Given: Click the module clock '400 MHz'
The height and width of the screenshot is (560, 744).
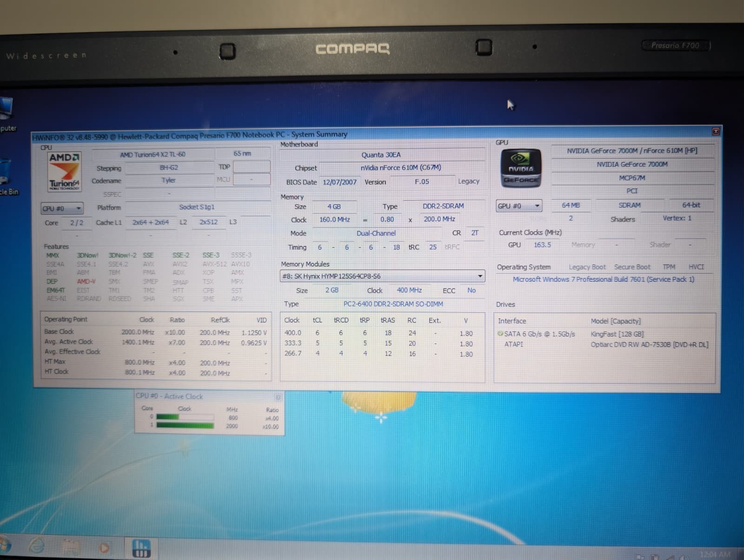Looking at the screenshot, I should point(409,290).
